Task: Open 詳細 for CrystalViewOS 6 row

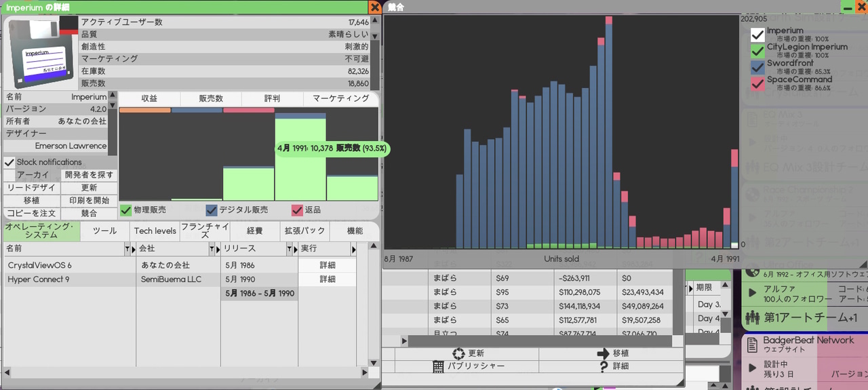Action: [328, 265]
